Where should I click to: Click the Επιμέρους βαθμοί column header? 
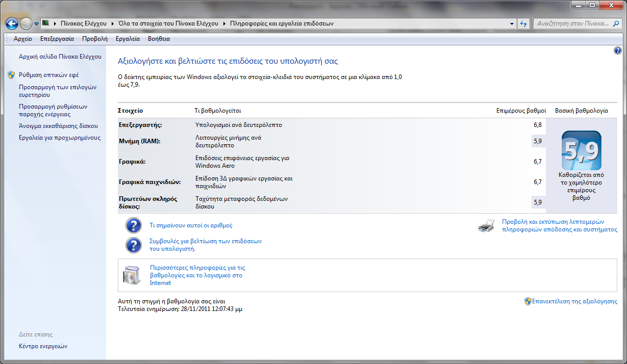click(x=521, y=111)
